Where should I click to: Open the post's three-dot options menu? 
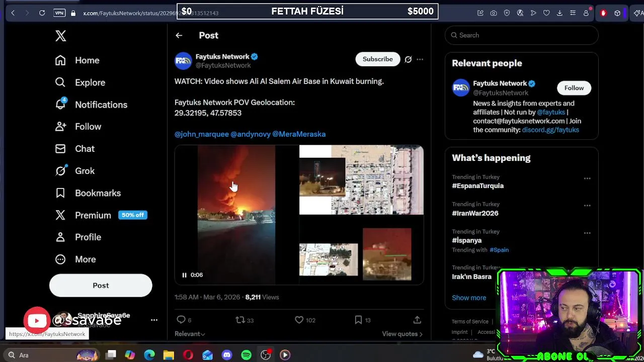click(420, 59)
